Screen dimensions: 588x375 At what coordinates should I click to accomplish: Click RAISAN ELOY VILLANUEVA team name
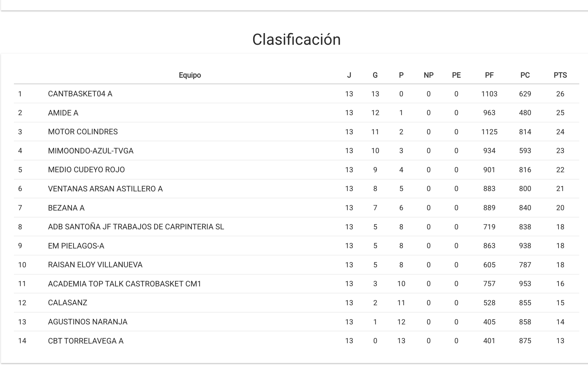coord(95,265)
